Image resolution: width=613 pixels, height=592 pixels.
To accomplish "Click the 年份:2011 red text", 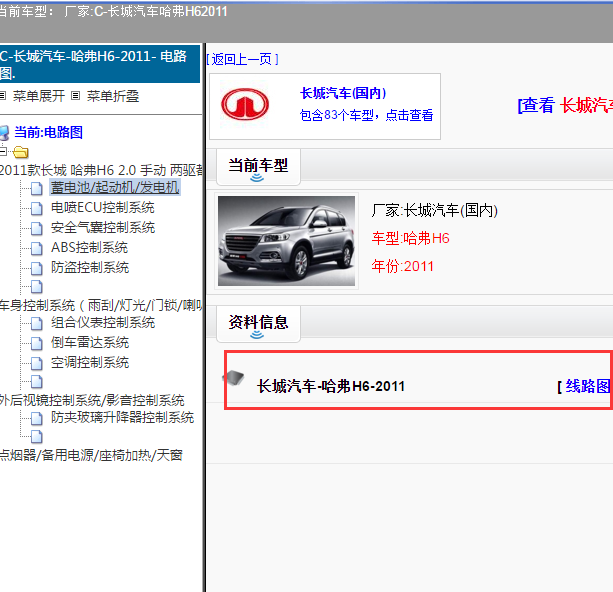I will (403, 266).
